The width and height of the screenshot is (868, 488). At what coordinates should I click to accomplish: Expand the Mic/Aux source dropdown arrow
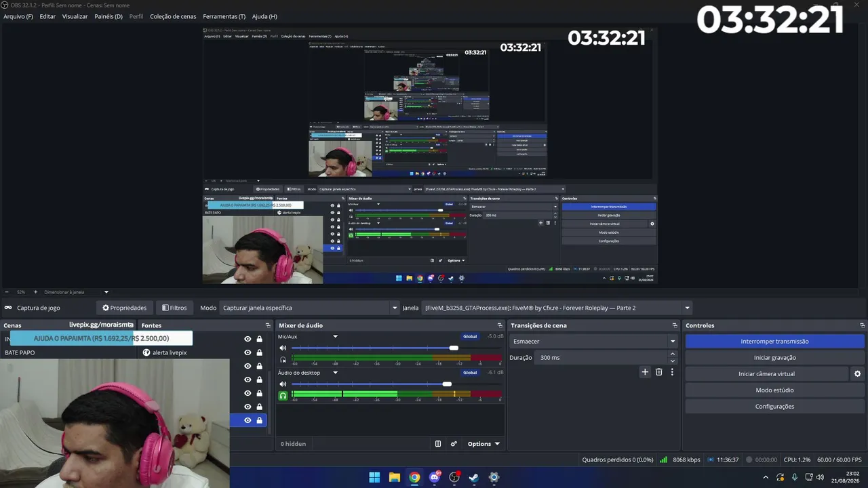click(x=335, y=337)
